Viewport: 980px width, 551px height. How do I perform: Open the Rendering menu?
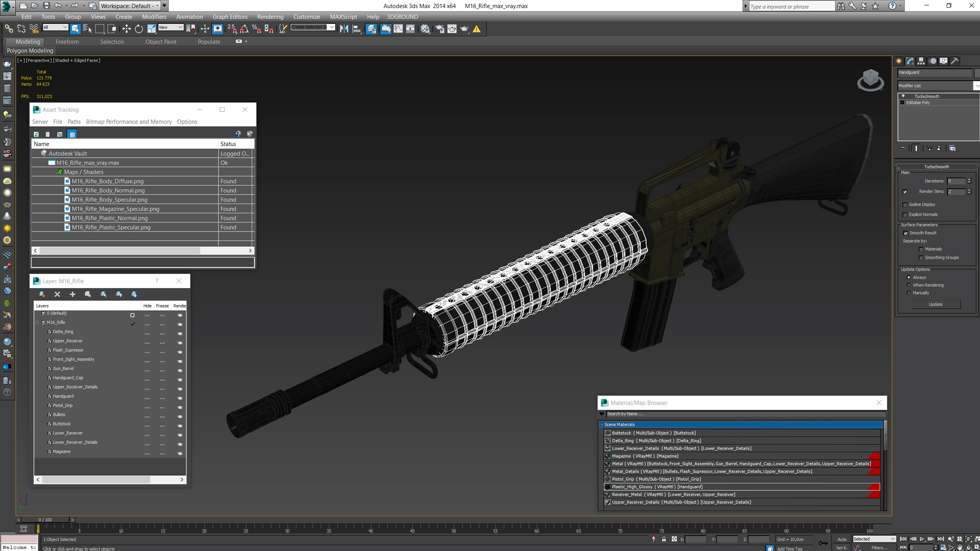(x=270, y=17)
